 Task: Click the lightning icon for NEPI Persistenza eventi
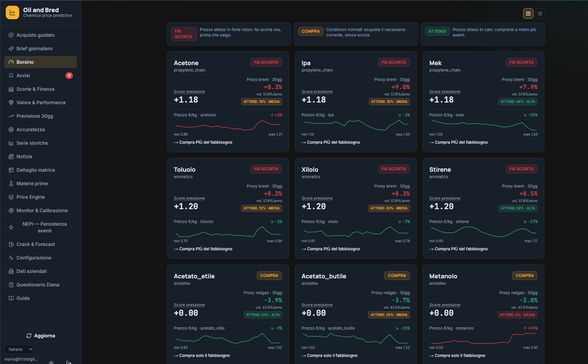click(11, 227)
